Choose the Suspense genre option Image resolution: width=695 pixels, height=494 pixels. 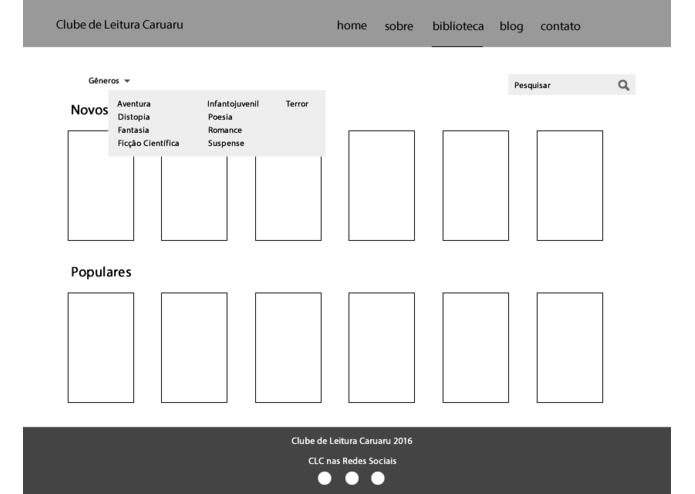pos(226,143)
